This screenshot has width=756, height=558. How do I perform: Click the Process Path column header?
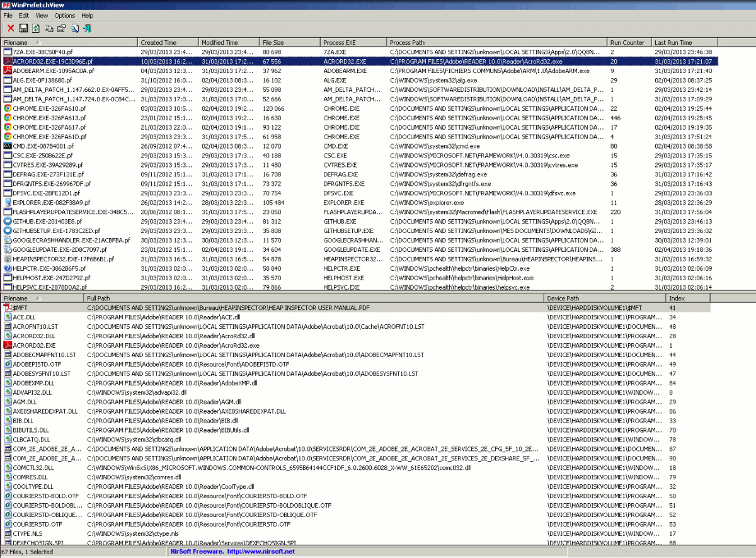pos(407,43)
